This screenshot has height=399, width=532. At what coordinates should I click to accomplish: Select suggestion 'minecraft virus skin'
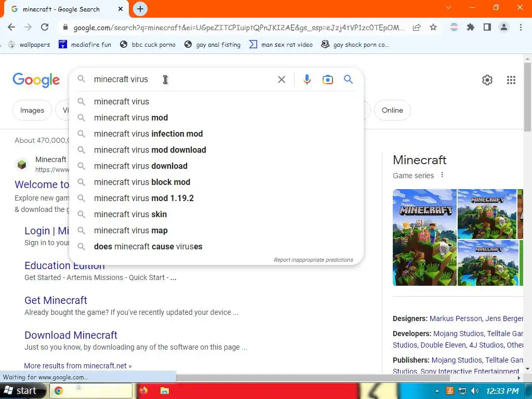(216, 215)
